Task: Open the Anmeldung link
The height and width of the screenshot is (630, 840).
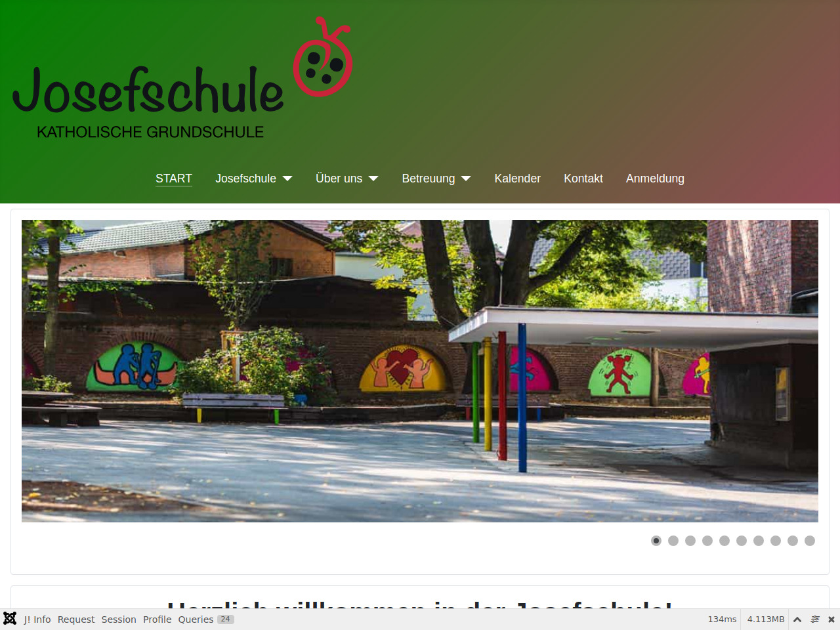Action: tap(655, 178)
